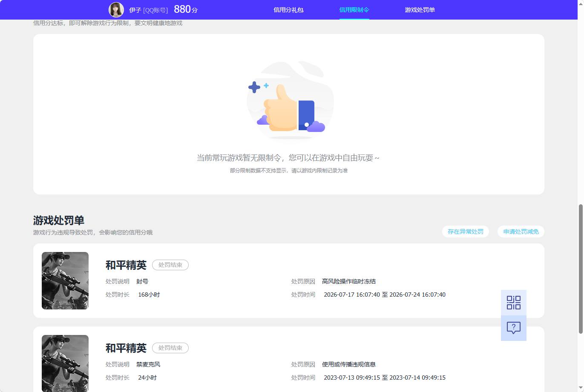
Task: Click 和平精英 thumbnail of the 封号 record
Action: point(65,280)
